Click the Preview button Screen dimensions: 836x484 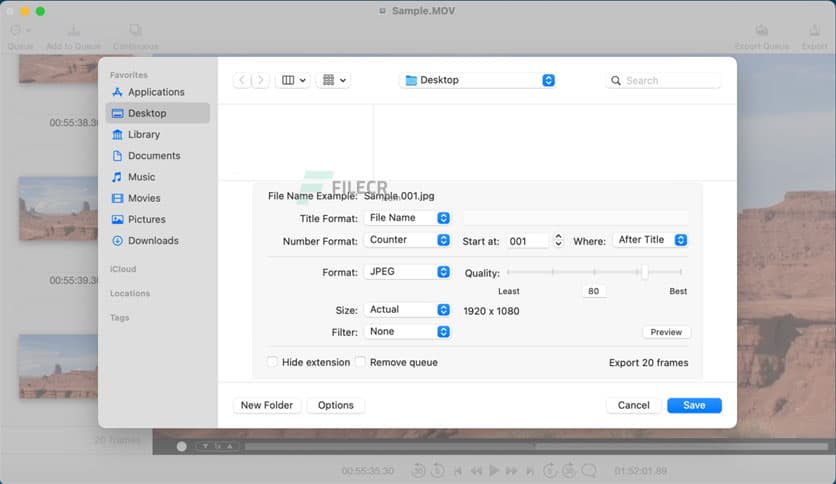tap(666, 332)
